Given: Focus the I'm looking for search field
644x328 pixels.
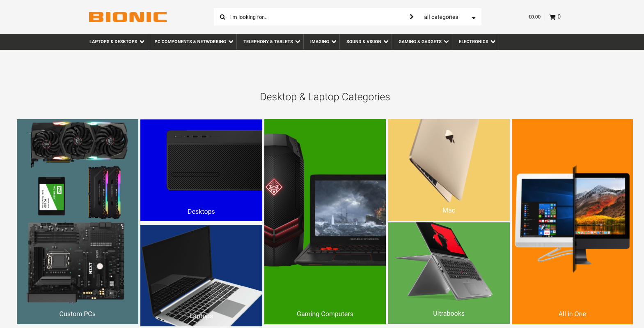Looking at the screenshot, I should [316, 17].
